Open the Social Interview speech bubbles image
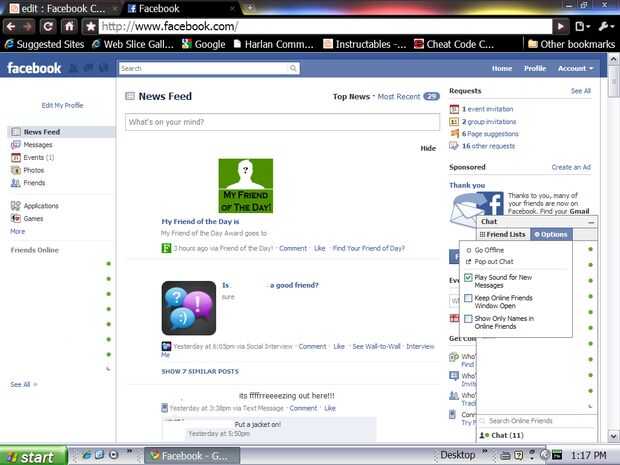This screenshot has width=620, height=465. 189,308
